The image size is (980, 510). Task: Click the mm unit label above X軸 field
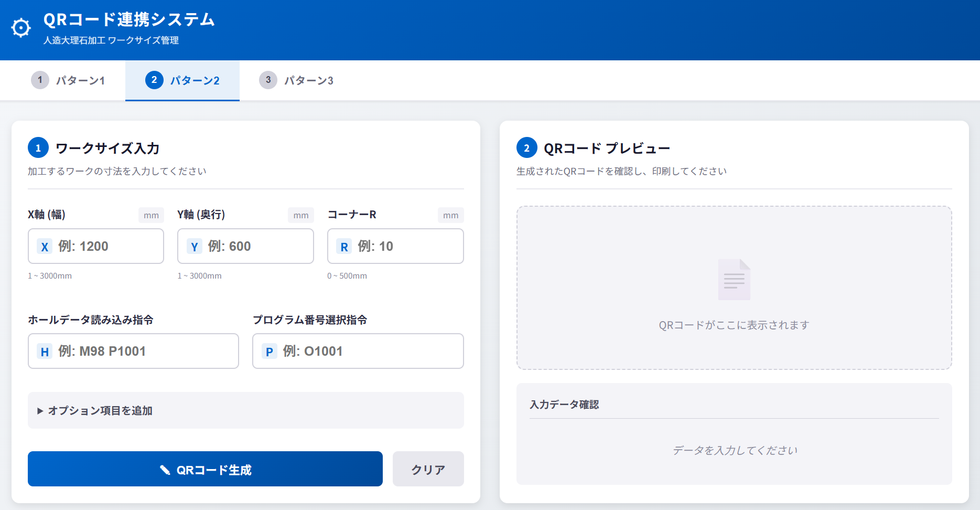tap(151, 215)
